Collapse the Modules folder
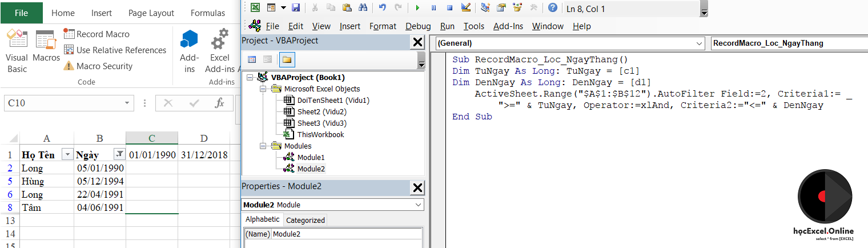This screenshot has width=868, height=248. point(263,146)
